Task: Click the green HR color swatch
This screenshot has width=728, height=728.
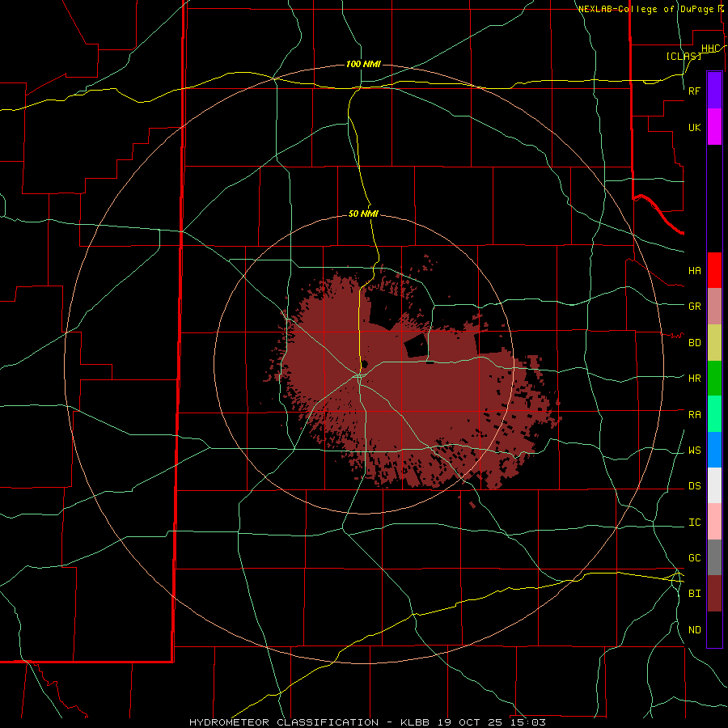Action: [x=714, y=379]
